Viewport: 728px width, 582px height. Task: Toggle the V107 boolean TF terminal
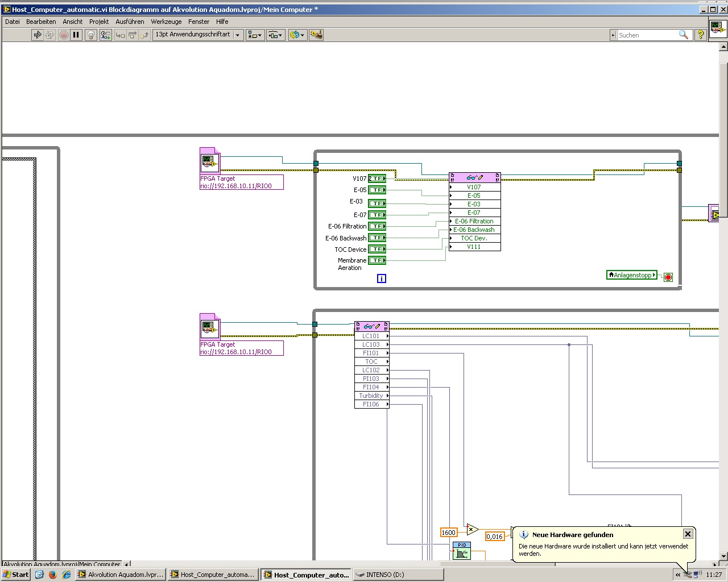[x=377, y=178]
